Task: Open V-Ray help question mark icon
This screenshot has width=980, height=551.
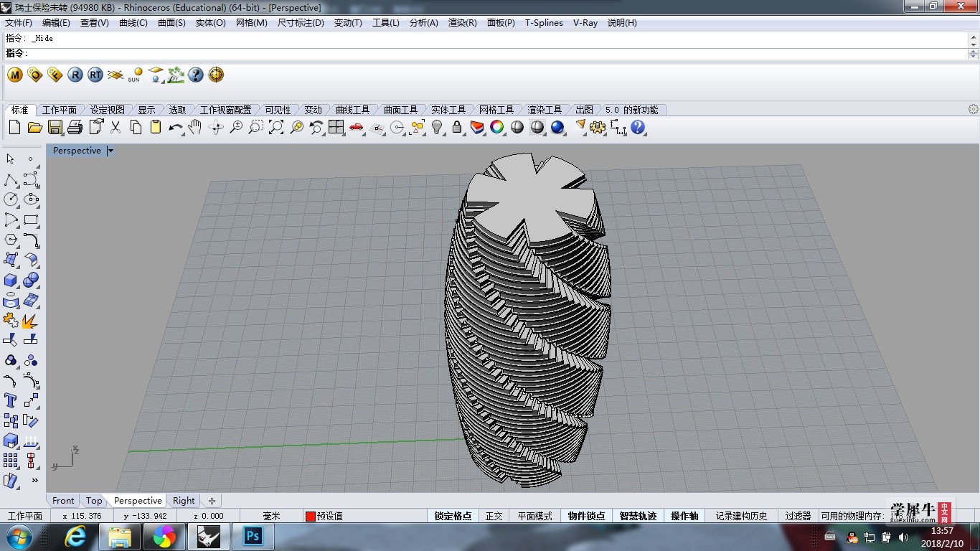Action: (x=196, y=75)
